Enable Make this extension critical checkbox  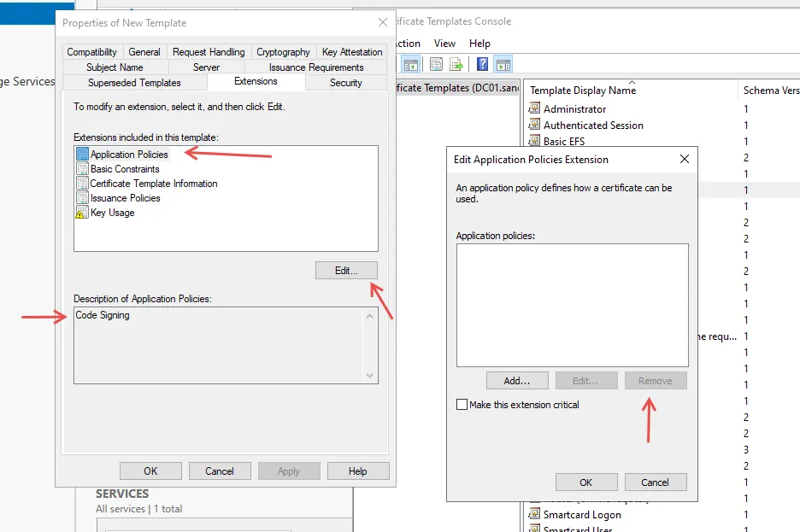[462, 405]
